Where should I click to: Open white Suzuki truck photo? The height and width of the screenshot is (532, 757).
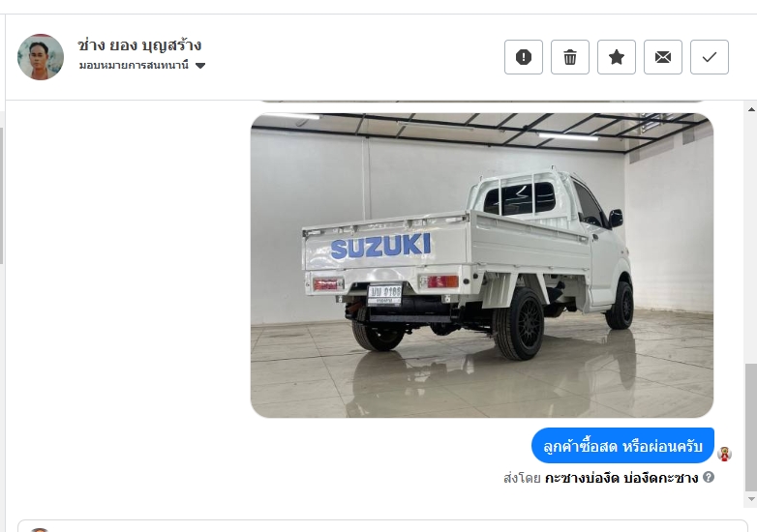point(482,265)
